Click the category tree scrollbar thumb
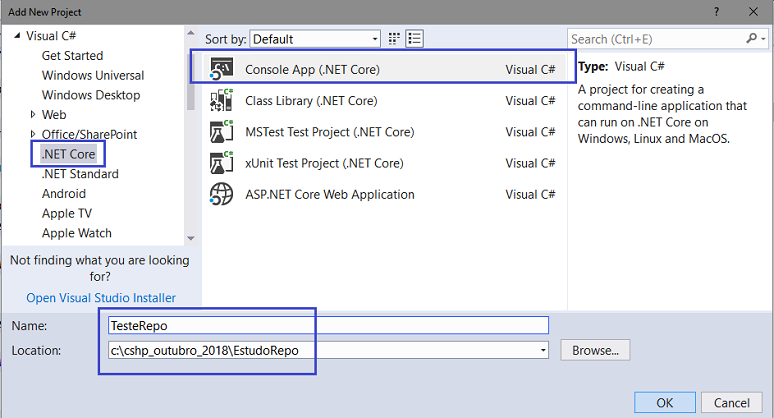The image size is (774, 418). (x=191, y=79)
